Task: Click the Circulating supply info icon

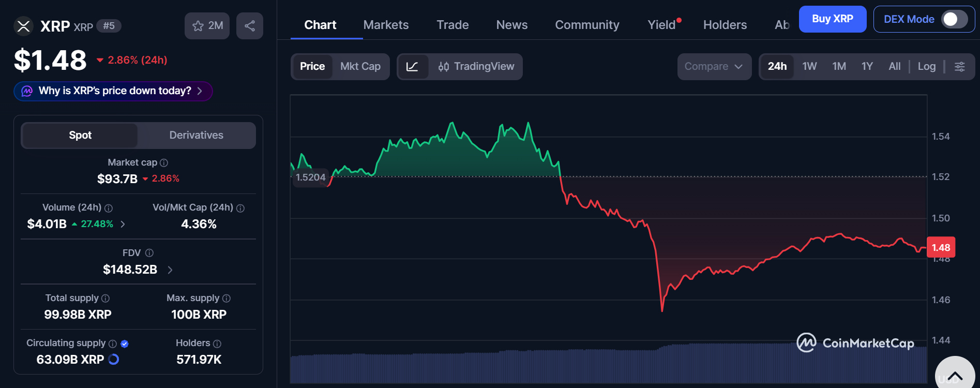Action: tap(113, 344)
